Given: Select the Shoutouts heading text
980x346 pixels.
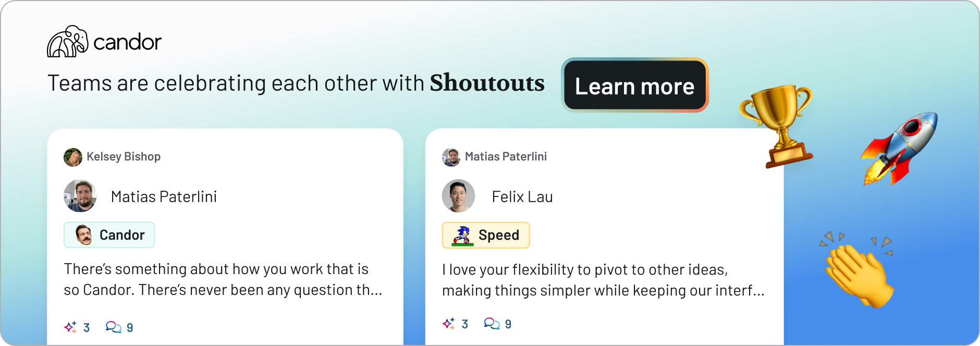Looking at the screenshot, I should [x=488, y=83].
